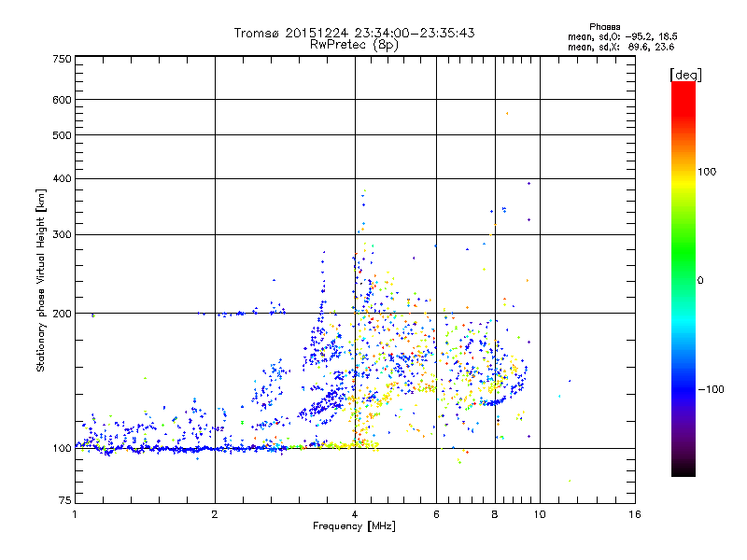Click the x-axis tick label "6"
Screen dimensions: 747x560
(436, 514)
